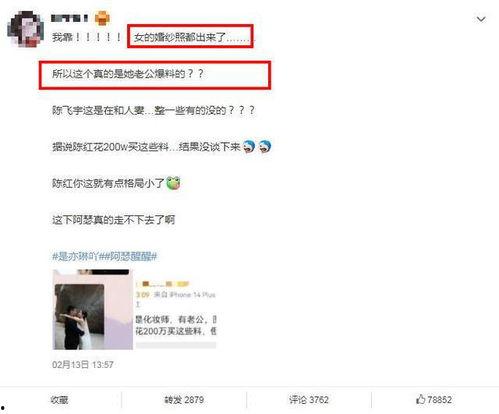Click the pixelated user avatar
The width and height of the screenshot is (499, 414).
(26, 29)
